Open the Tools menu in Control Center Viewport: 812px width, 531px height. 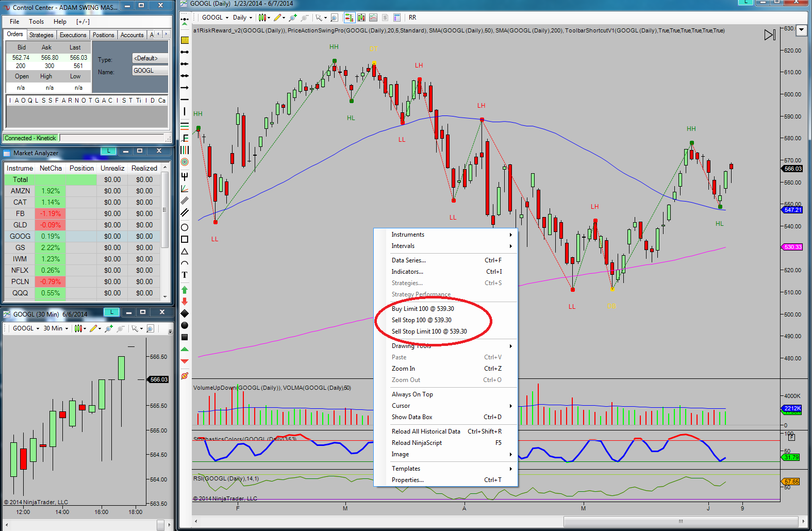pos(36,22)
